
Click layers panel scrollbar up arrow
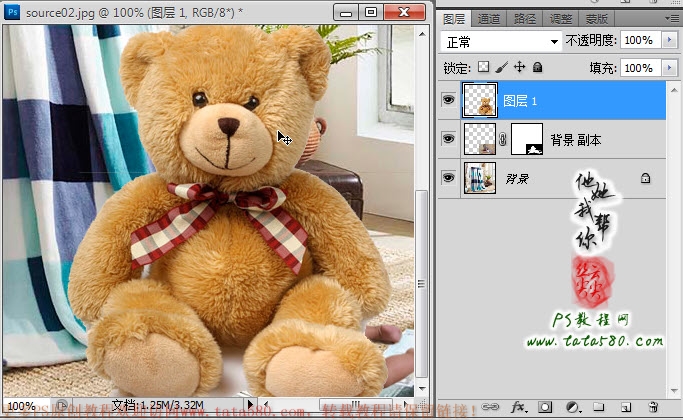pyautogui.click(x=674, y=90)
